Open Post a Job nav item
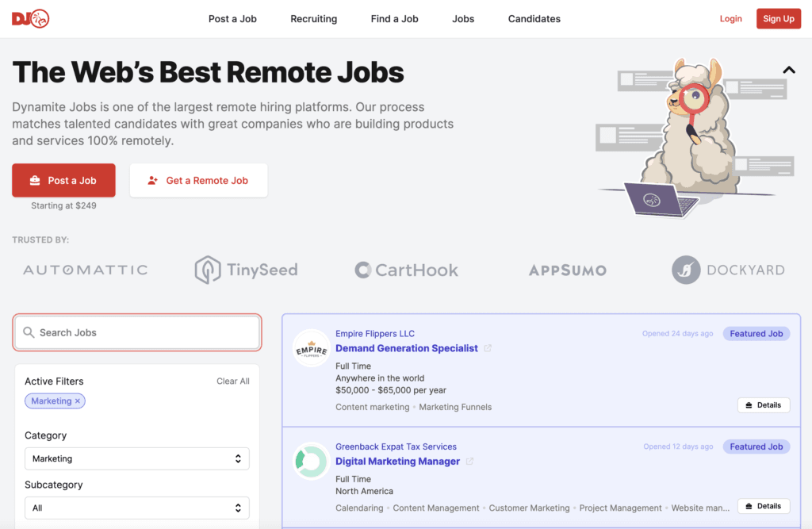This screenshot has width=812, height=529. (x=232, y=19)
